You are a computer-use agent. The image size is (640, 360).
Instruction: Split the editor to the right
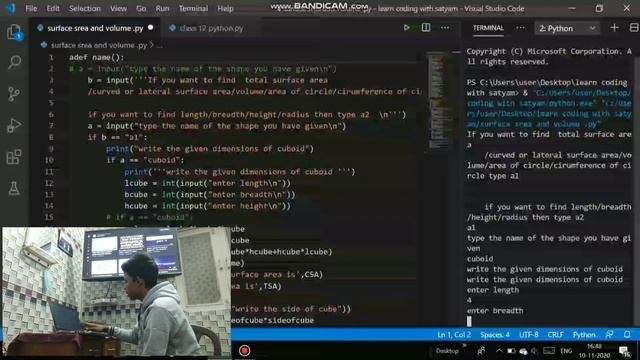tap(426, 28)
